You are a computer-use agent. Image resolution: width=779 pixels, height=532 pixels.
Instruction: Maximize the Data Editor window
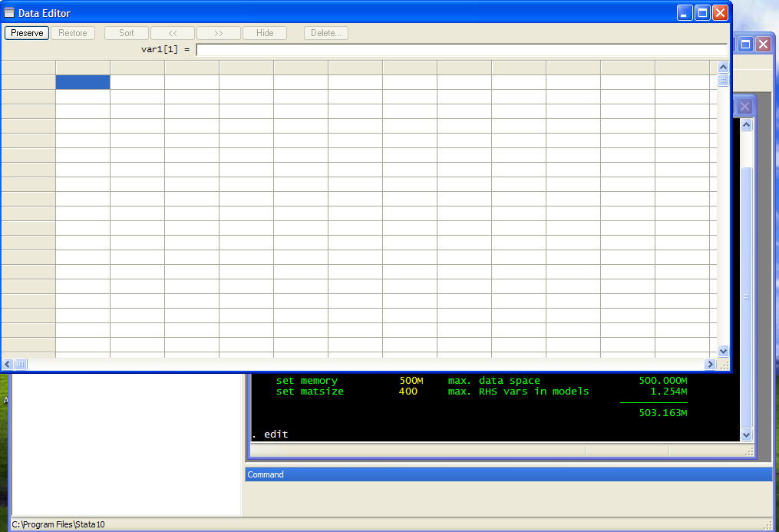pyautogui.click(x=702, y=13)
